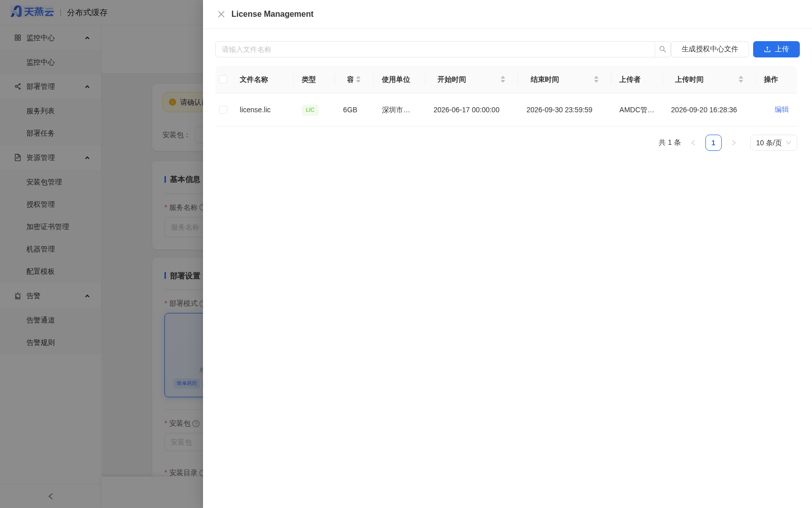Image resolution: width=812 pixels, height=508 pixels.
Task: Sort by 上传时间 column
Action: [x=741, y=79]
